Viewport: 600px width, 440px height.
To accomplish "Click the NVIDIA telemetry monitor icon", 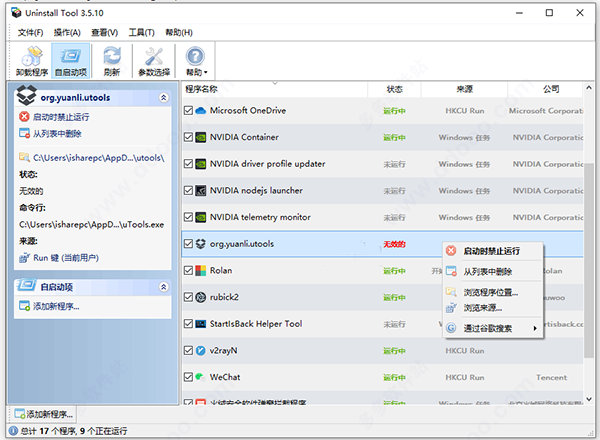I will pyautogui.click(x=201, y=217).
